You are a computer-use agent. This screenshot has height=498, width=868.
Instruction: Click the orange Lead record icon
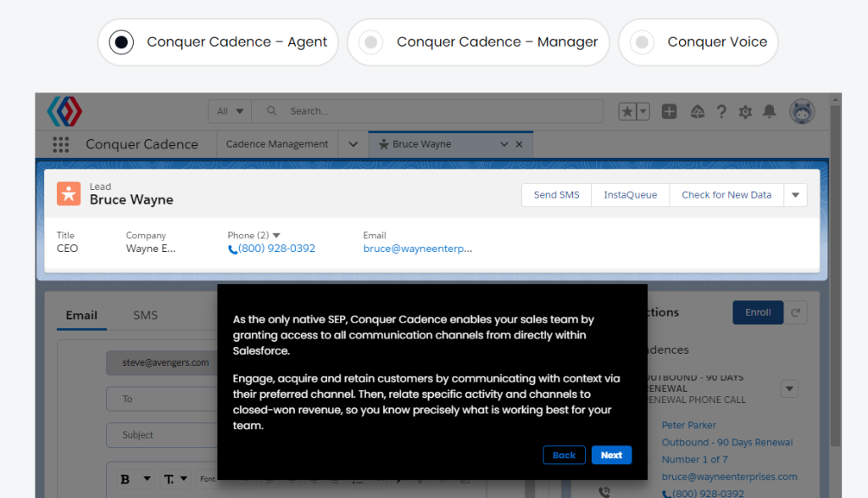point(69,194)
